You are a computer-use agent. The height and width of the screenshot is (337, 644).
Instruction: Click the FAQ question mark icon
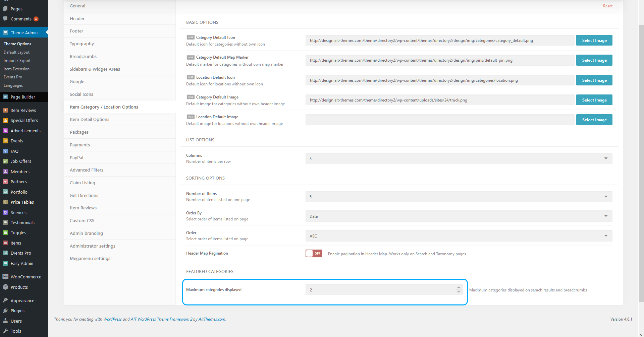[x=5, y=151]
